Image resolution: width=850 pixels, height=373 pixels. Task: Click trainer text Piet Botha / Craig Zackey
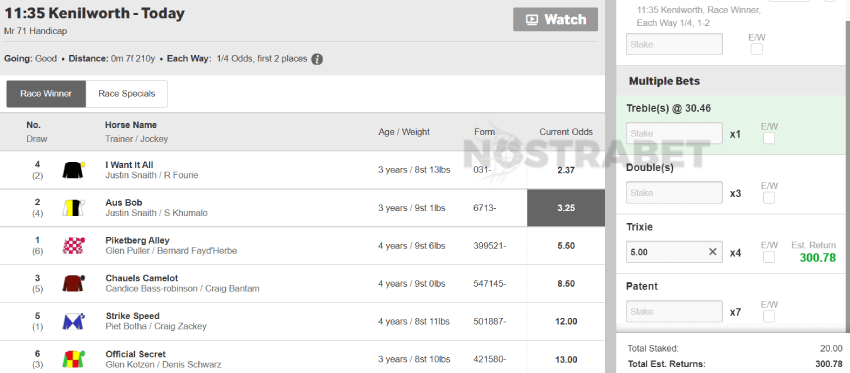156,326
